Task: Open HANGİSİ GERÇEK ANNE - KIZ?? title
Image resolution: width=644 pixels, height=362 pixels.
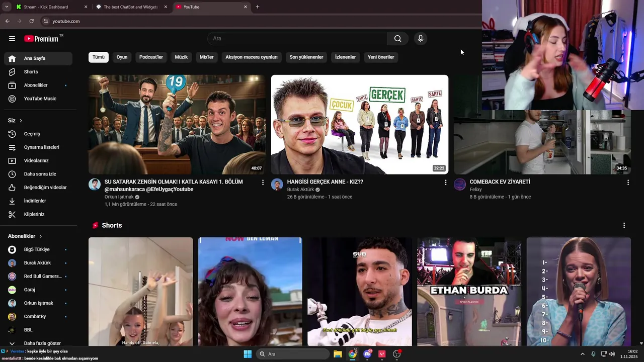Action: coord(325,182)
